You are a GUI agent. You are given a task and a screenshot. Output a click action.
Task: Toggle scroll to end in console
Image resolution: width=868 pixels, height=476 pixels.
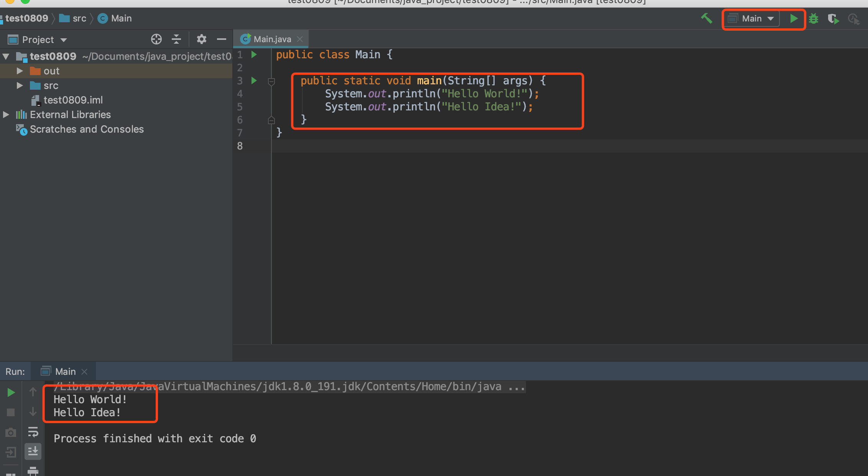(x=33, y=451)
